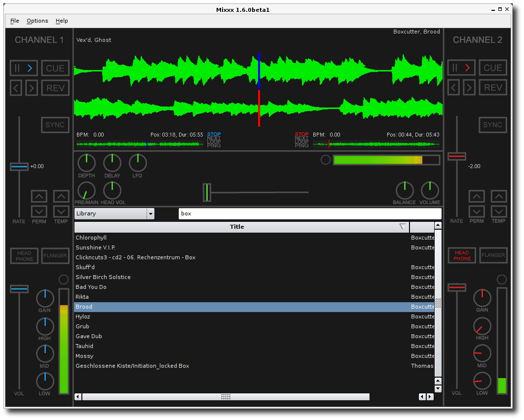Click Channel 1 GAIN knob
524x420 pixels.
(44, 298)
